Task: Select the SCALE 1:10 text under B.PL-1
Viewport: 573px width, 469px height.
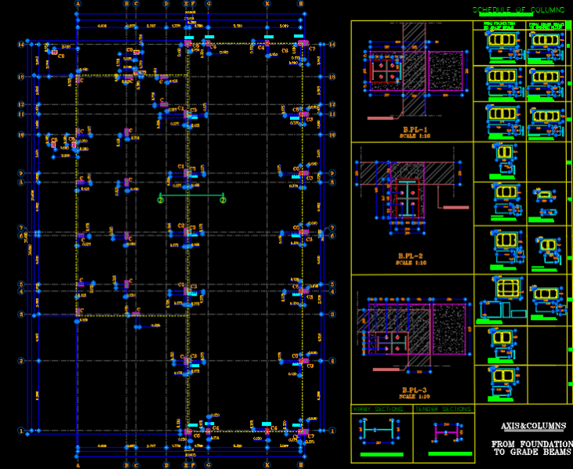Action: (415, 136)
